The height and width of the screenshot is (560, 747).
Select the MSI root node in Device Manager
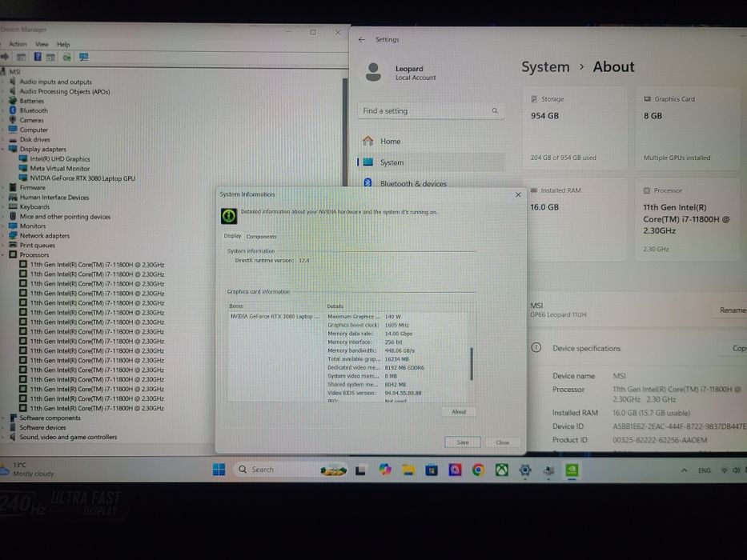14,72
